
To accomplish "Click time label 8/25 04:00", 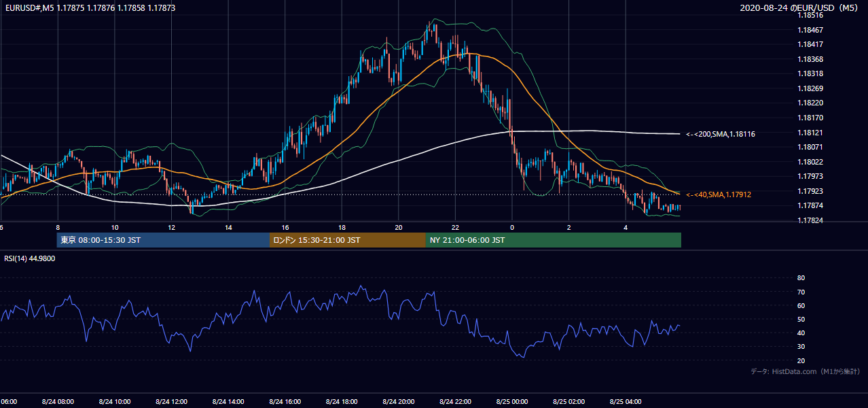I will click(x=626, y=401).
